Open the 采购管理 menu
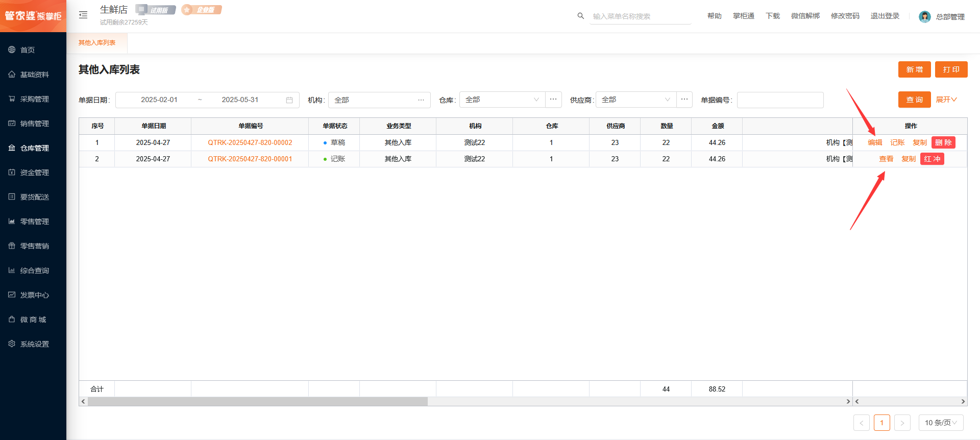 (x=33, y=99)
